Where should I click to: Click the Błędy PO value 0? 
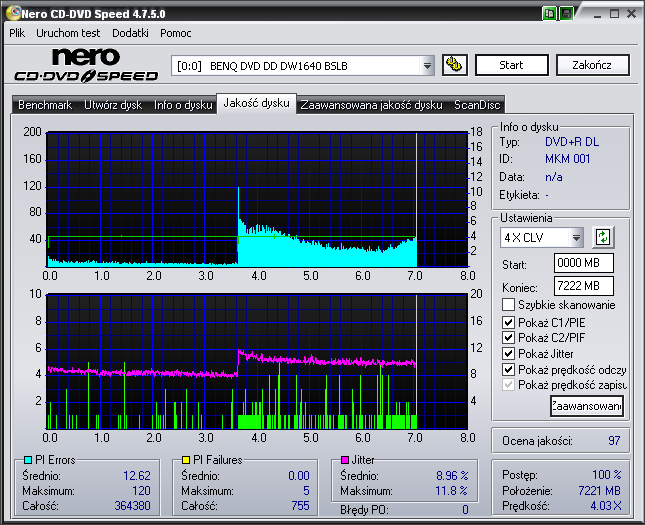click(465, 510)
